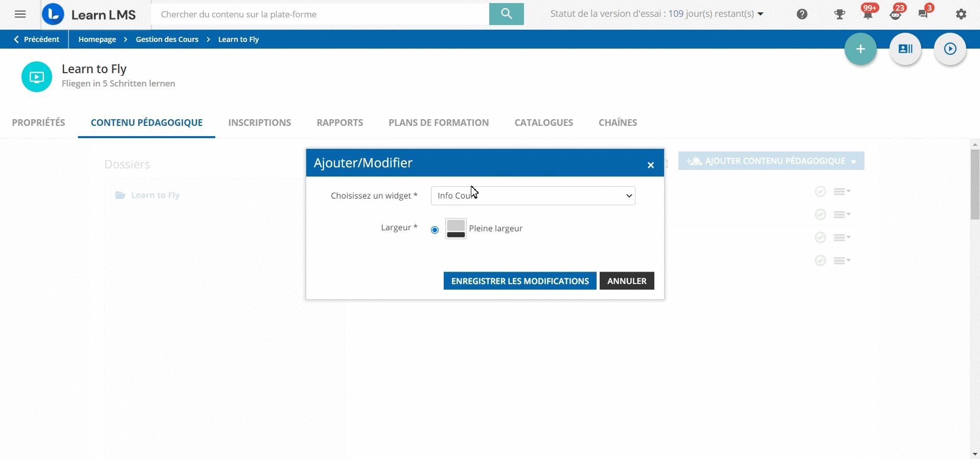Click the Learn to Fly breadcrumb
Viewport: 980px width, 459px height.
coord(238,39)
